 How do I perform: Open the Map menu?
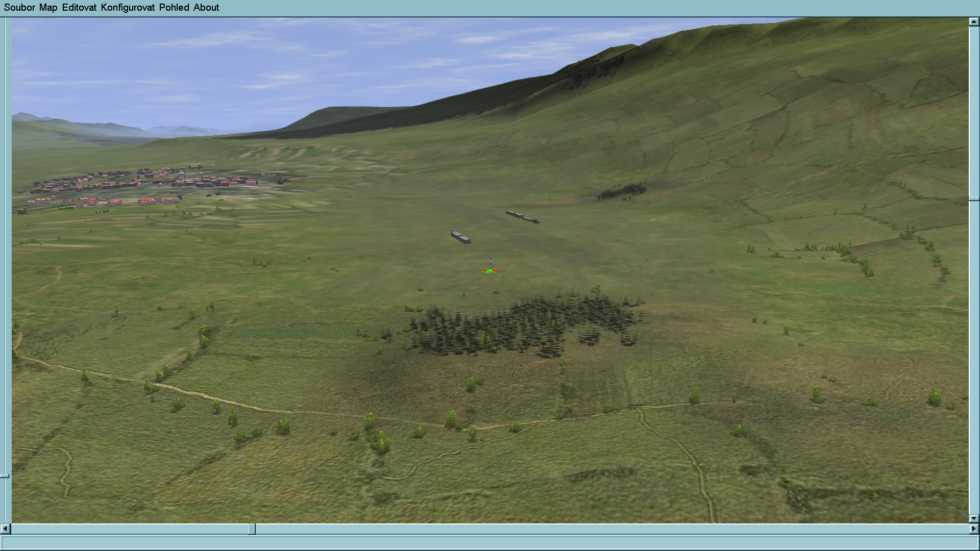click(x=48, y=8)
